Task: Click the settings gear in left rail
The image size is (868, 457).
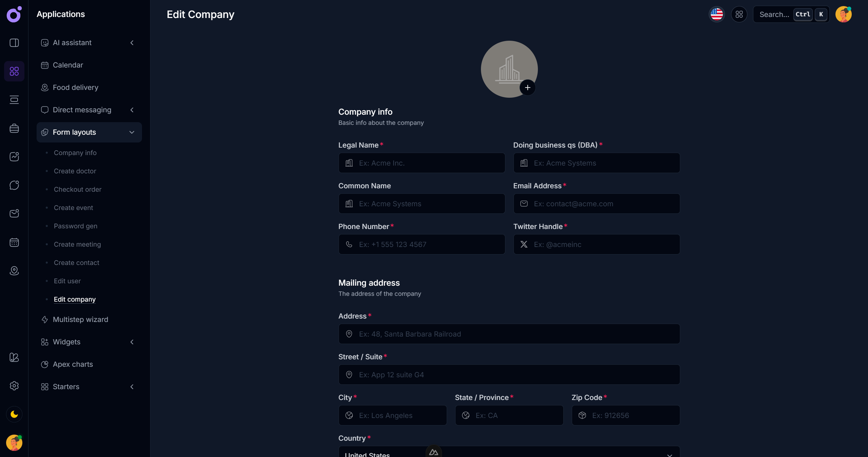Action: tap(14, 386)
